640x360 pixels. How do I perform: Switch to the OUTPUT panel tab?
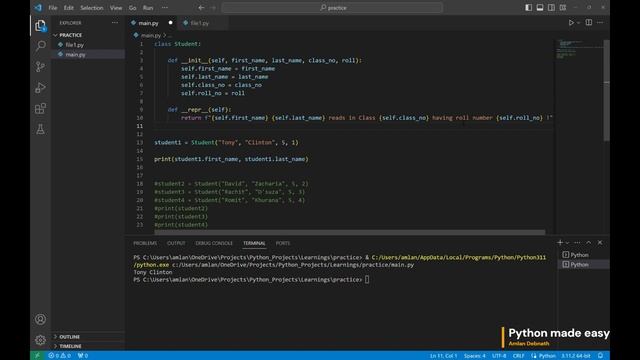[x=176, y=243]
